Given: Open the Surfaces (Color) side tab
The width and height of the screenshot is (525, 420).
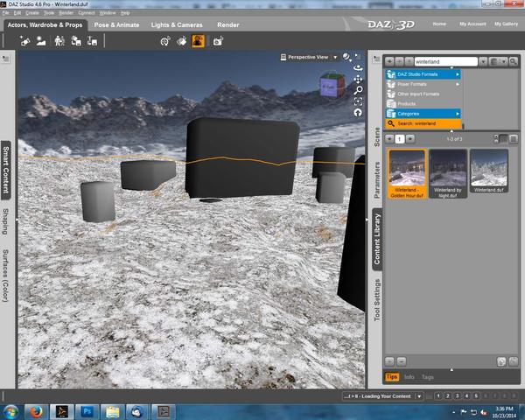Looking at the screenshot, I should pyautogui.click(x=6, y=276).
